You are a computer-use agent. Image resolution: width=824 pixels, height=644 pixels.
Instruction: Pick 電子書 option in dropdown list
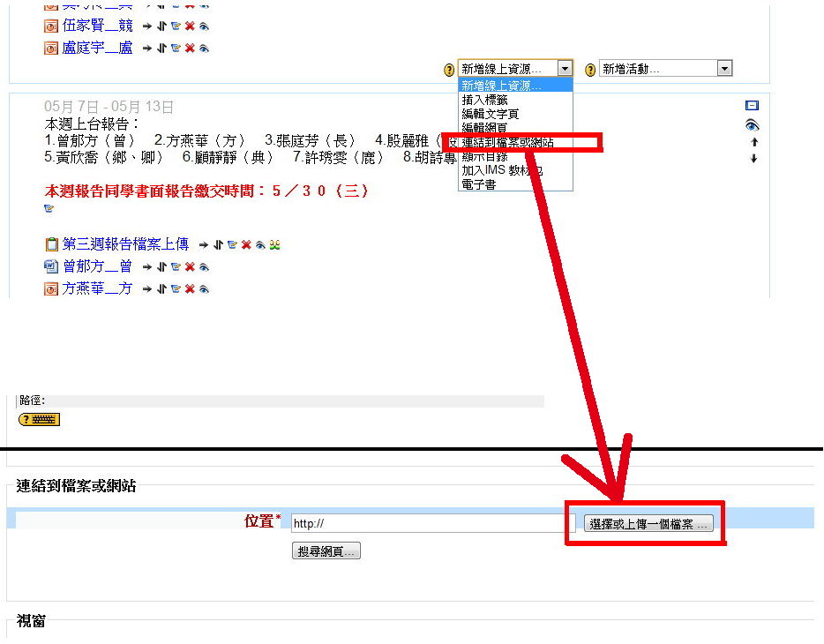[x=479, y=184]
